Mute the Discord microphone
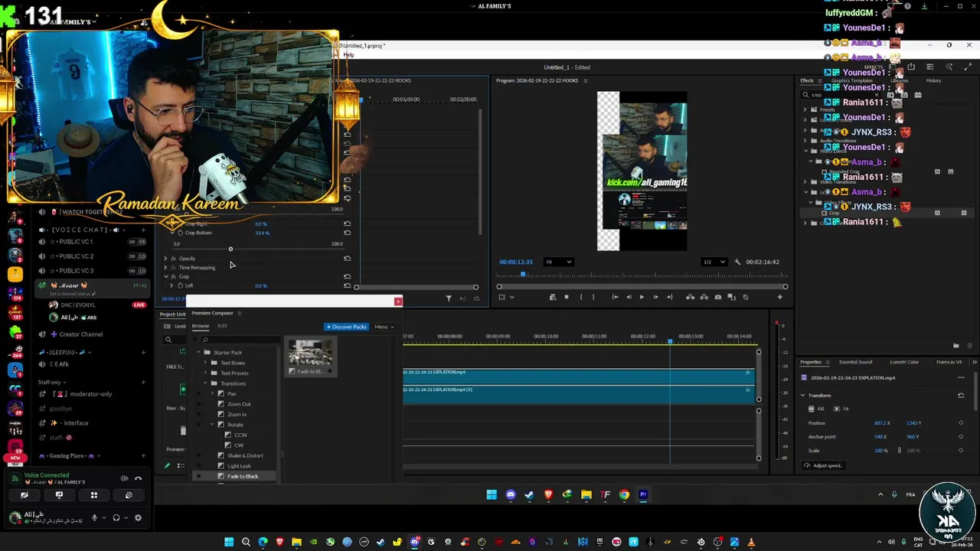The height and width of the screenshot is (551, 980). [x=94, y=517]
